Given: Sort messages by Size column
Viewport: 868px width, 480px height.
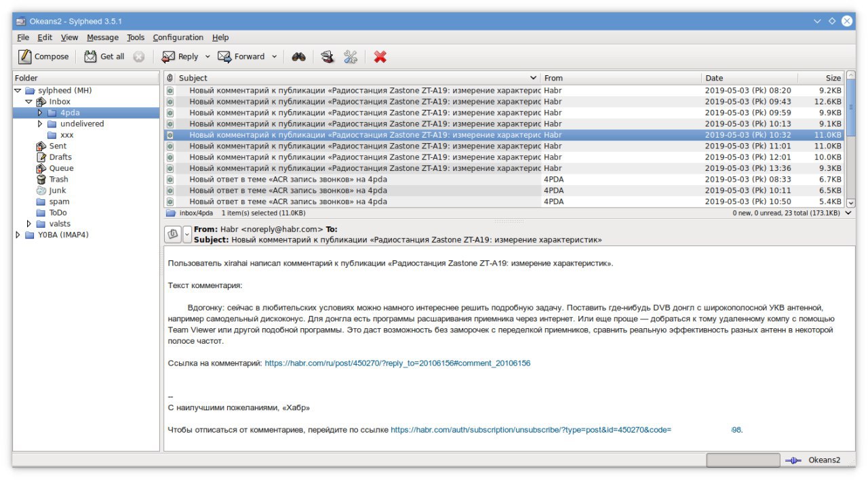Looking at the screenshot, I should tap(821, 78).
